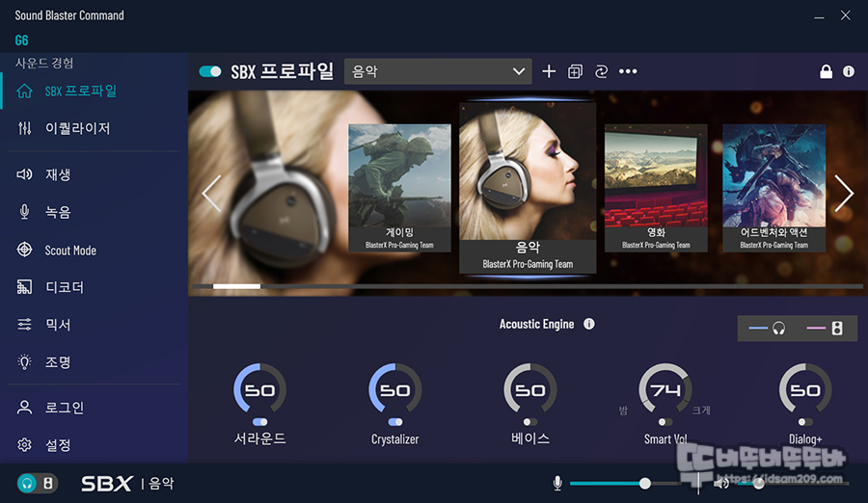Select the 음악 profile card

pos(528,188)
